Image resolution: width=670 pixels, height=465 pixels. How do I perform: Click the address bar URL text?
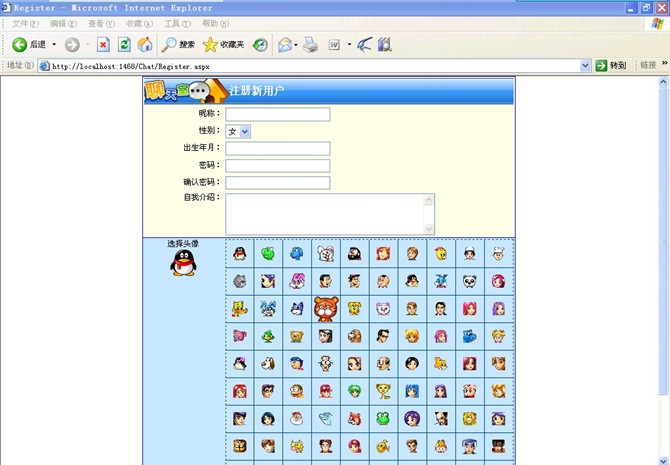click(131, 66)
